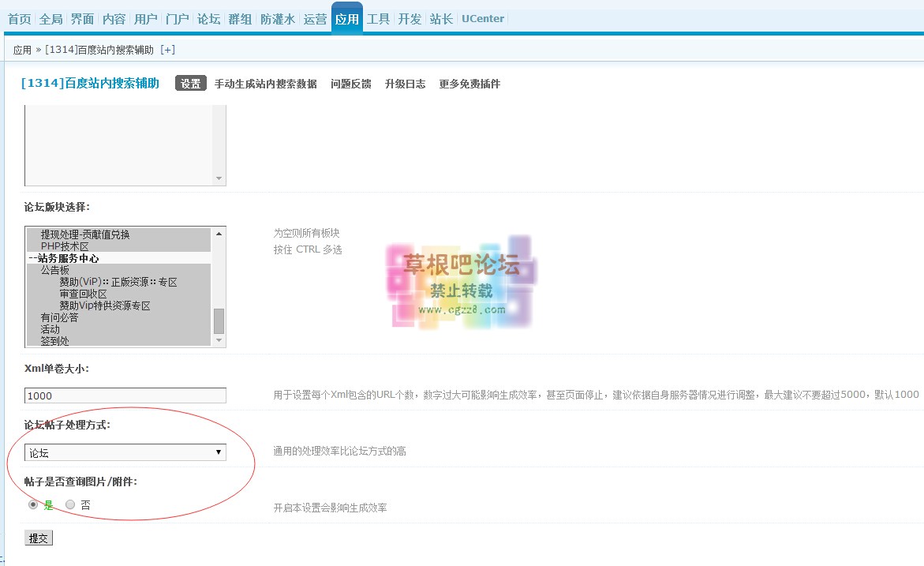Screen dimensions: 924x566
Task: Open the [+] breadcrumb shortcut icon
Action: (x=166, y=48)
